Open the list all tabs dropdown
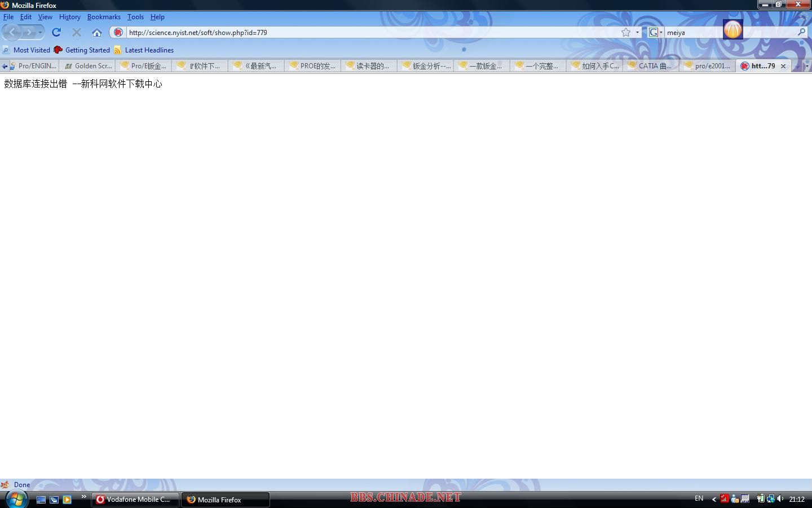The height and width of the screenshot is (508, 812). pyautogui.click(x=807, y=66)
